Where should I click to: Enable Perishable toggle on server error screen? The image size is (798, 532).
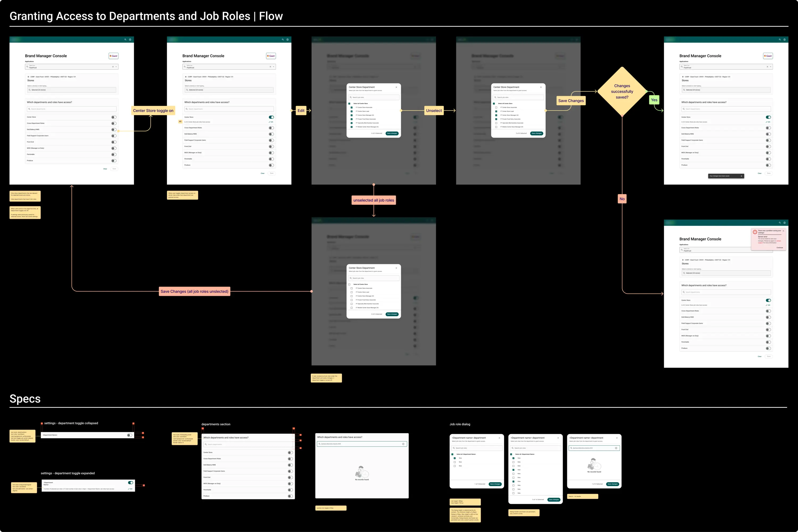(x=768, y=342)
